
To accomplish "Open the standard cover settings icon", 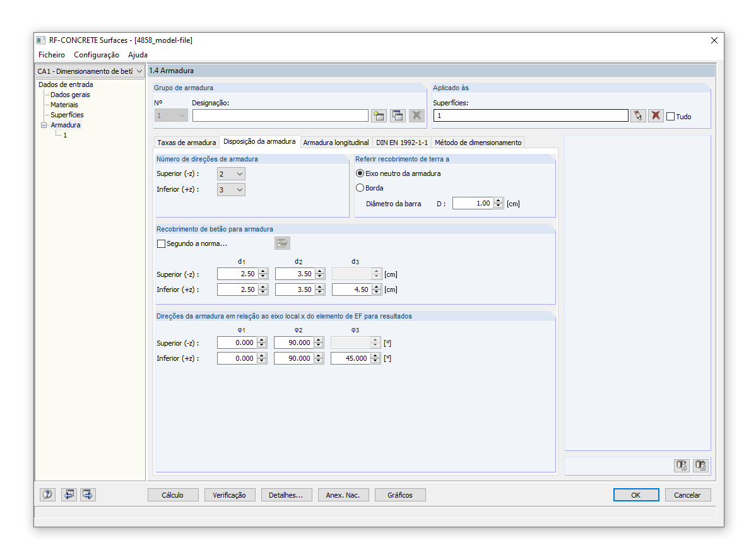I will coord(282,243).
